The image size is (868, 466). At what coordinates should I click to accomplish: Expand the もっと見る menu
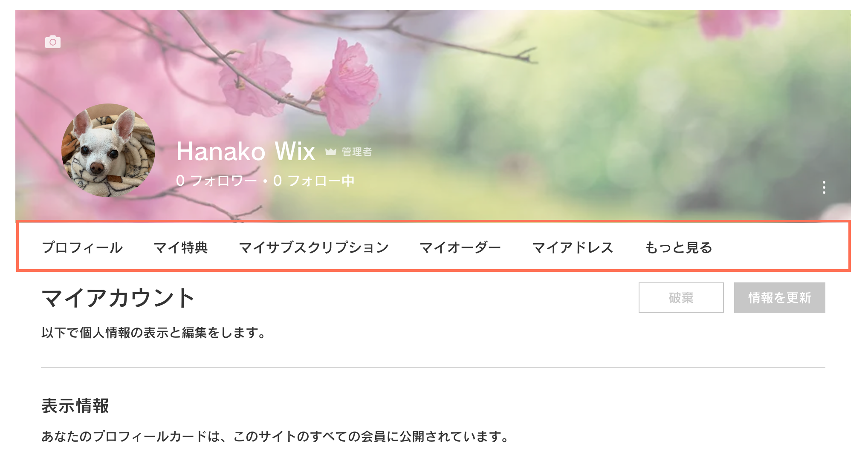678,247
